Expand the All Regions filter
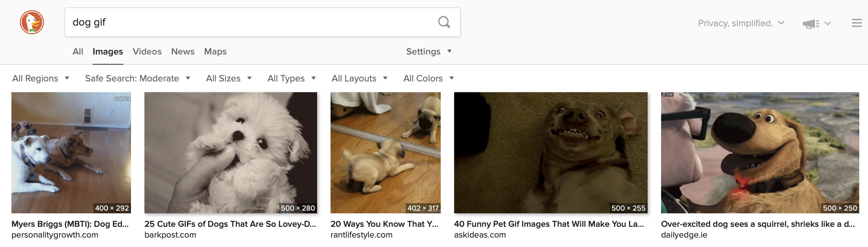Viewport: 868px width, 247px height. tap(40, 78)
